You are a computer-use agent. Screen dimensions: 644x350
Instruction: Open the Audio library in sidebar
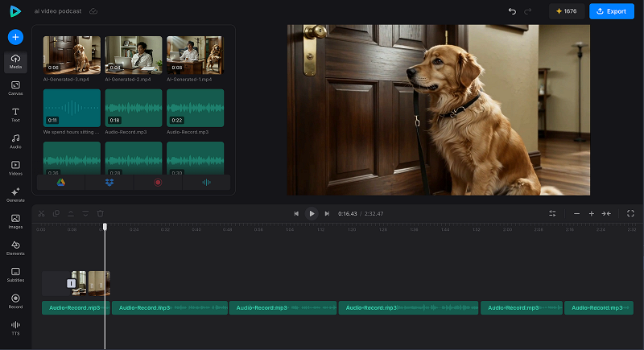pyautogui.click(x=15, y=142)
